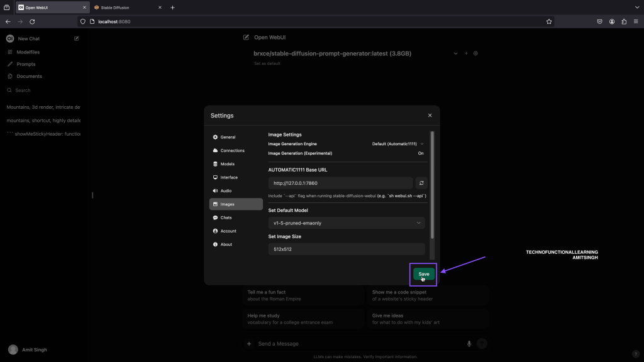Click the refresh icon beside the Base URL
The width and height of the screenshot is (644, 362).
[x=421, y=183]
